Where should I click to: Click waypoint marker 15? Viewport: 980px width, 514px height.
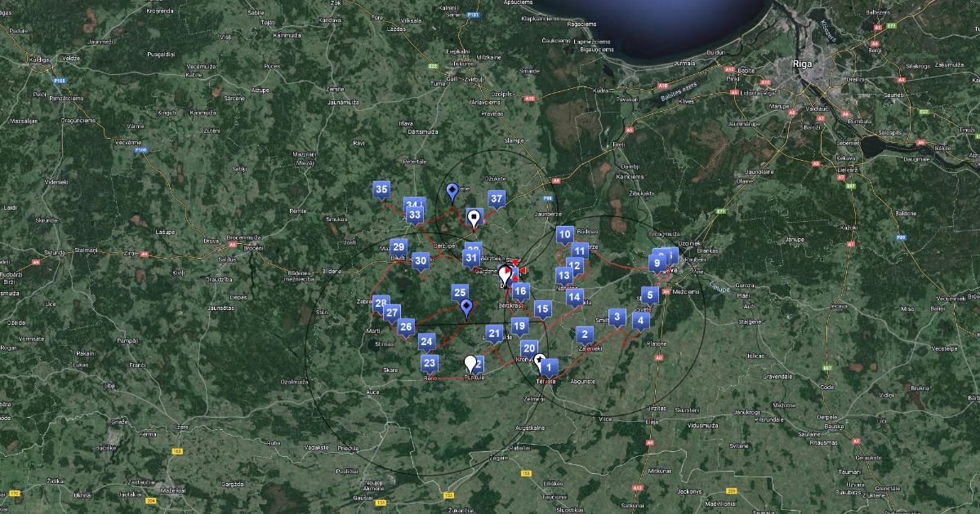(542, 309)
